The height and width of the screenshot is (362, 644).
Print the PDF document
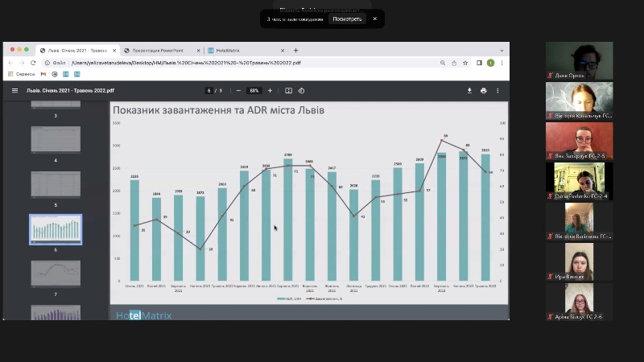[x=483, y=91]
